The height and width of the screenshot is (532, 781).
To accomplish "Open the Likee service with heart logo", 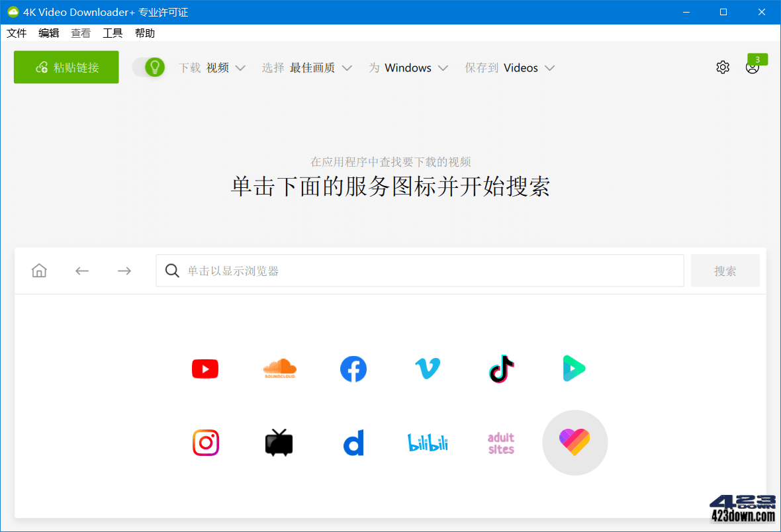I will 574,443.
